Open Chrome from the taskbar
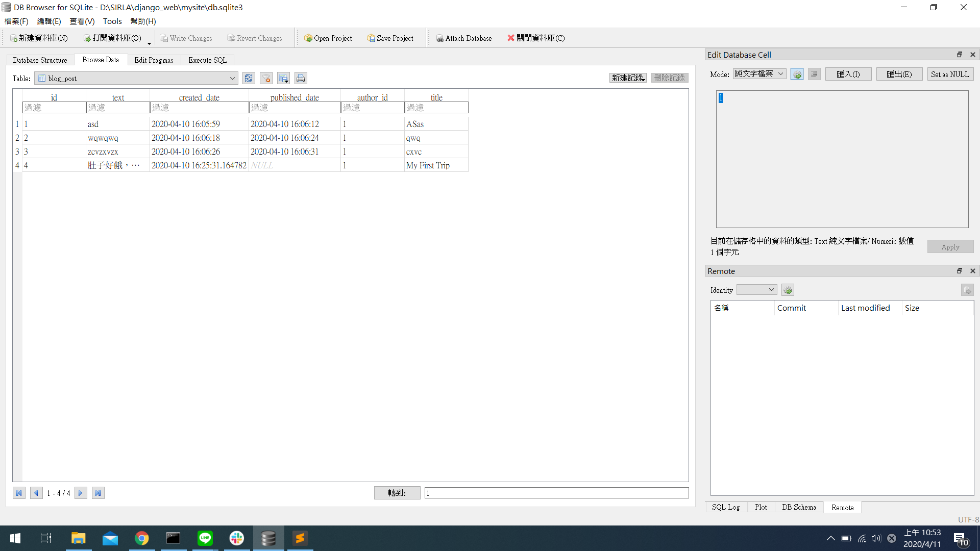 142,538
